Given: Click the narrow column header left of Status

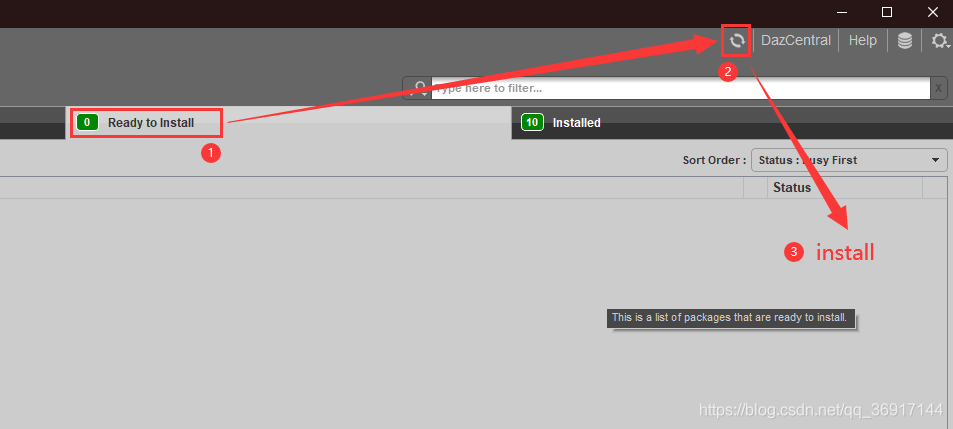Looking at the screenshot, I should (x=755, y=188).
